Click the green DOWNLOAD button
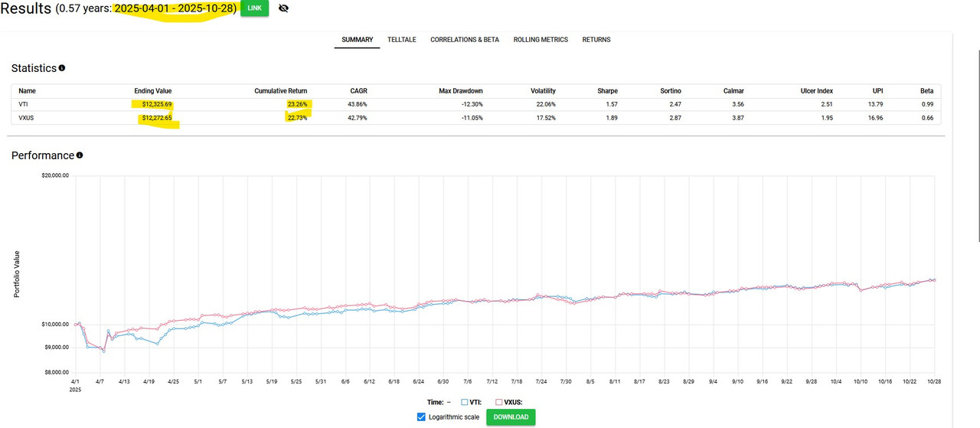Screen dimensions: 980x428 point(511,417)
